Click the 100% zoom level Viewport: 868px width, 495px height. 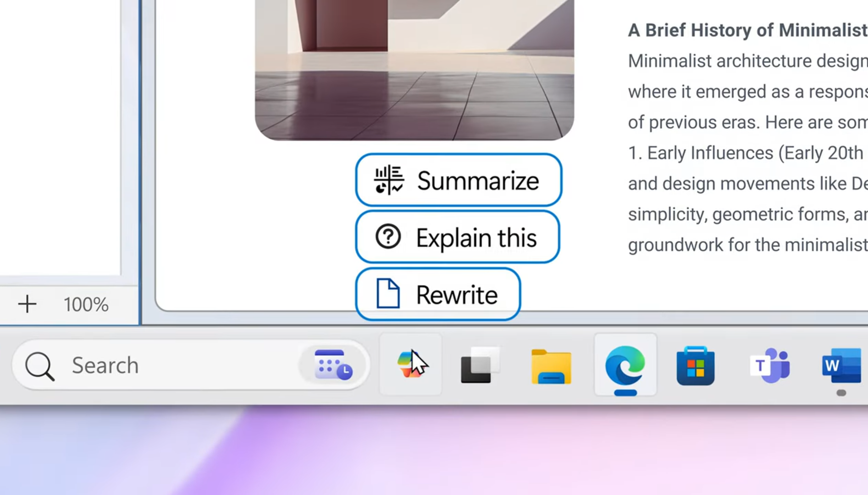point(86,305)
